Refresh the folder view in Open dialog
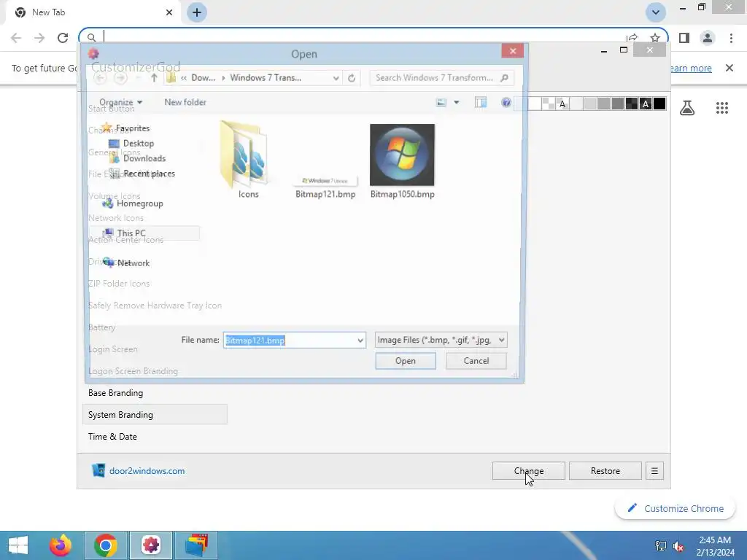This screenshot has width=747, height=560. pyautogui.click(x=352, y=78)
